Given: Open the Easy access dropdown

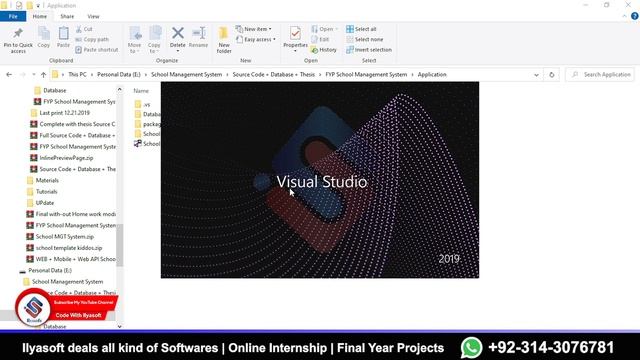Looking at the screenshot, I should (x=256, y=40).
